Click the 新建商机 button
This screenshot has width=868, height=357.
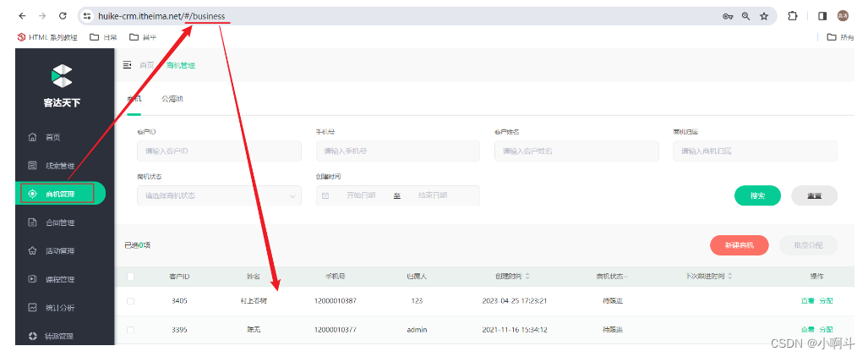point(739,245)
